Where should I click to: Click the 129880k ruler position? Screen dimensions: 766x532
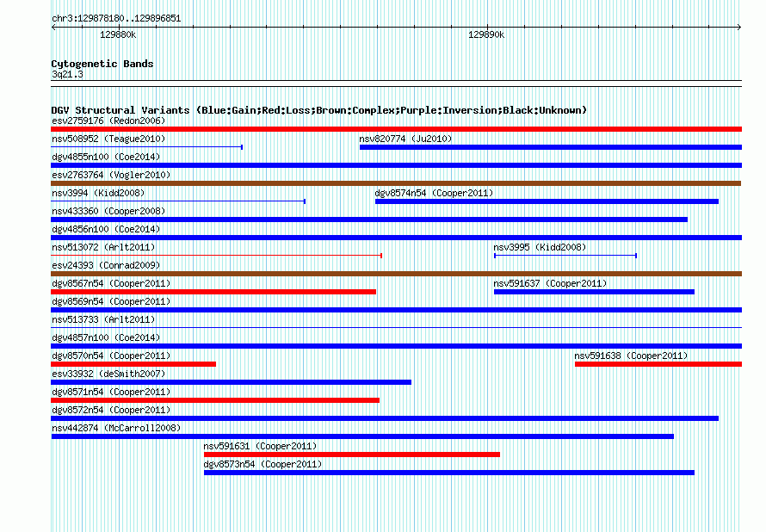(118, 34)
